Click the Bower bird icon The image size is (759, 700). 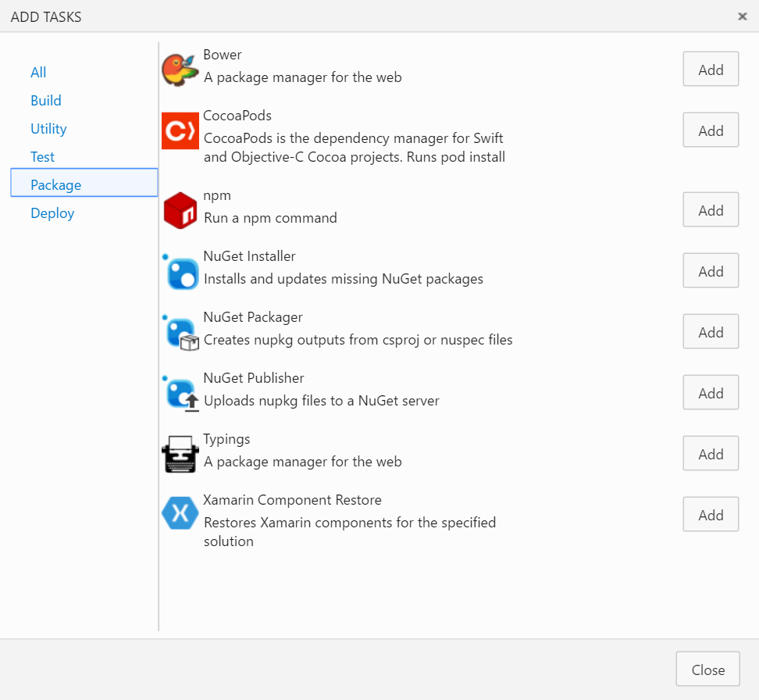180,70
